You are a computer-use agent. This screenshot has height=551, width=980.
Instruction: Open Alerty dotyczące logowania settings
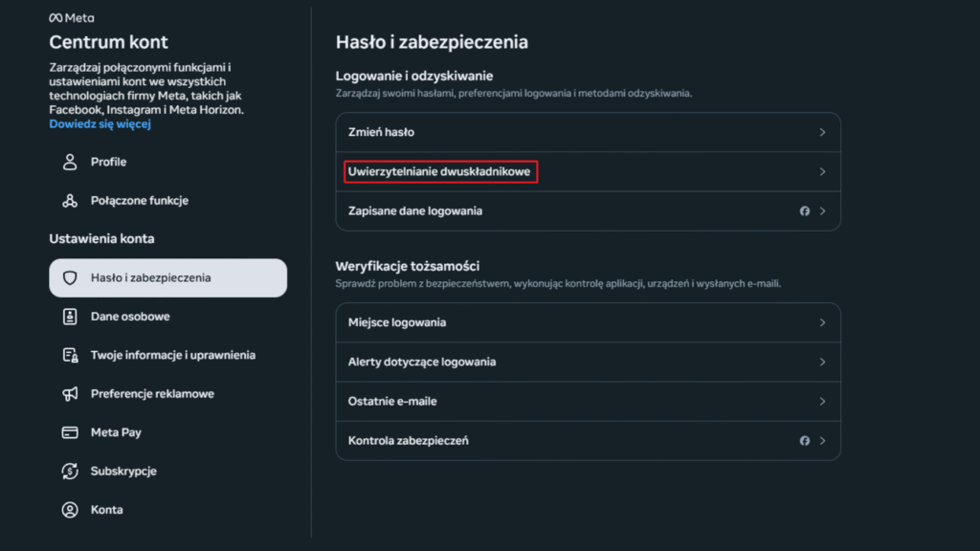pyautogui.click(x=421, y=363)
